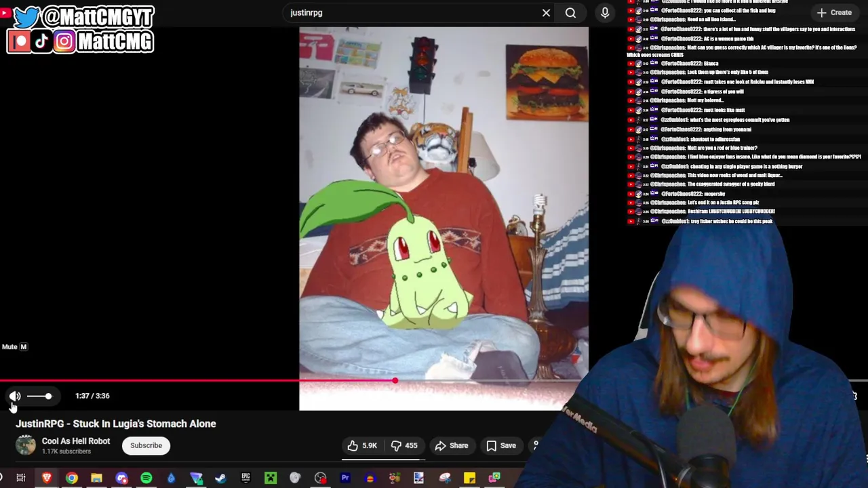This screenshot has height=488, width=868.
Task: Click the video player frame with Chikorita
Action: click(443, 218)
